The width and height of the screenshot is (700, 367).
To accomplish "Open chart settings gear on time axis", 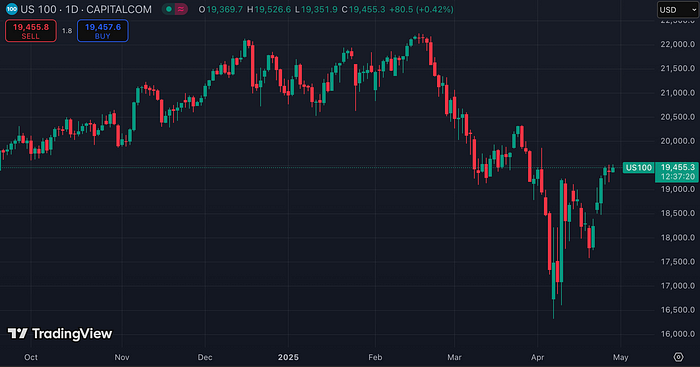I will [678, 357].
